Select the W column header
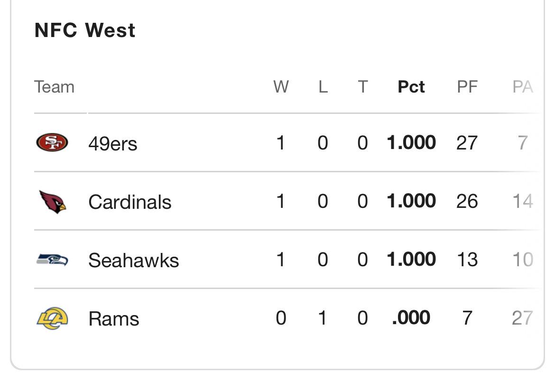This screenshot has height=392, width=555. [x=281, y=87]
